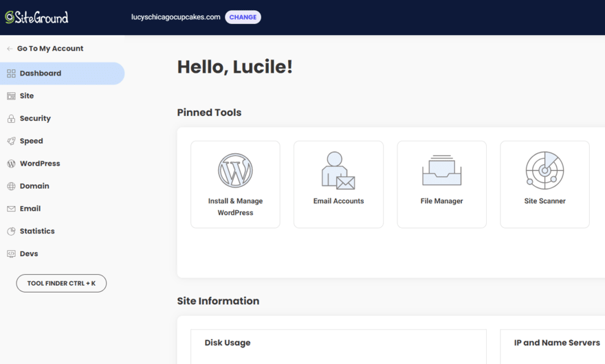Click the Speed rocket icon
The width and height of the screenshot is (605, 364).
pyautogui.click(x=11, y=141)
